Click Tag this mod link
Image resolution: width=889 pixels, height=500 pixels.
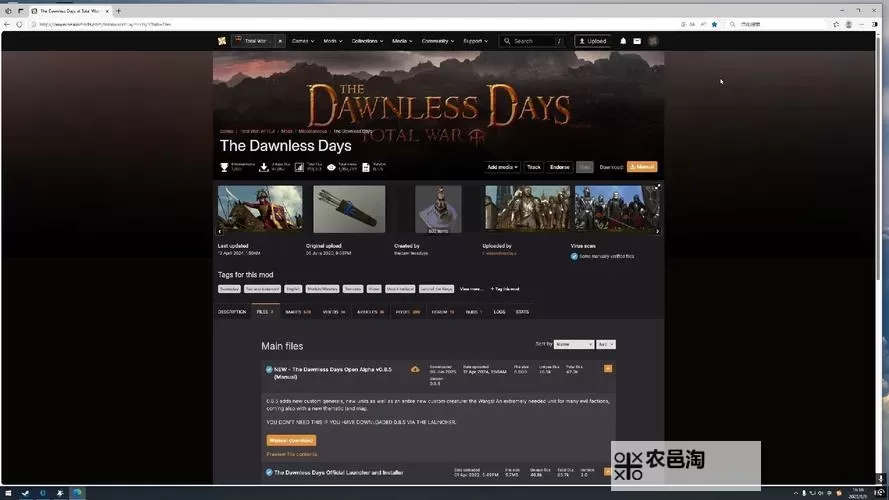click(x=505, y=289)
